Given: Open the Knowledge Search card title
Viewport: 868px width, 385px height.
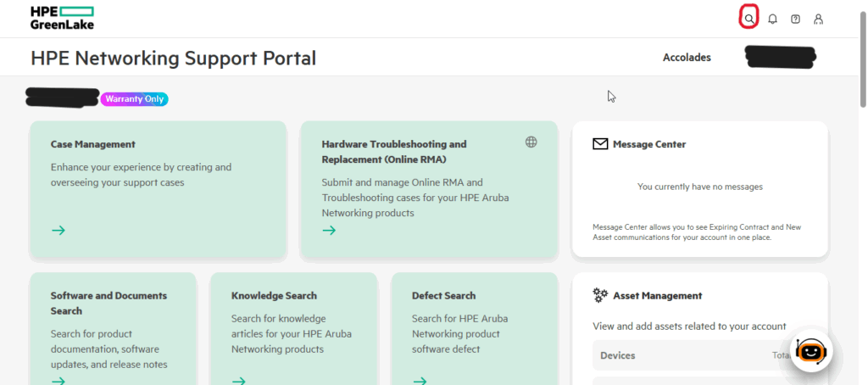Looking at the screenshot, I should click(x=274, y=296).
